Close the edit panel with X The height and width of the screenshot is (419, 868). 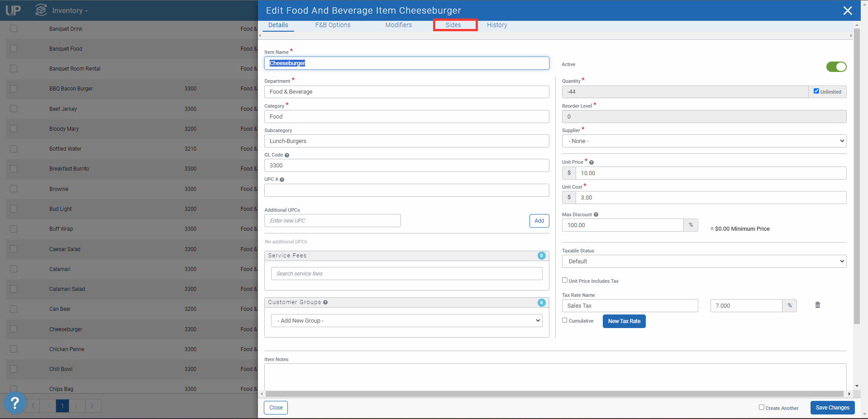coord(848,10)
